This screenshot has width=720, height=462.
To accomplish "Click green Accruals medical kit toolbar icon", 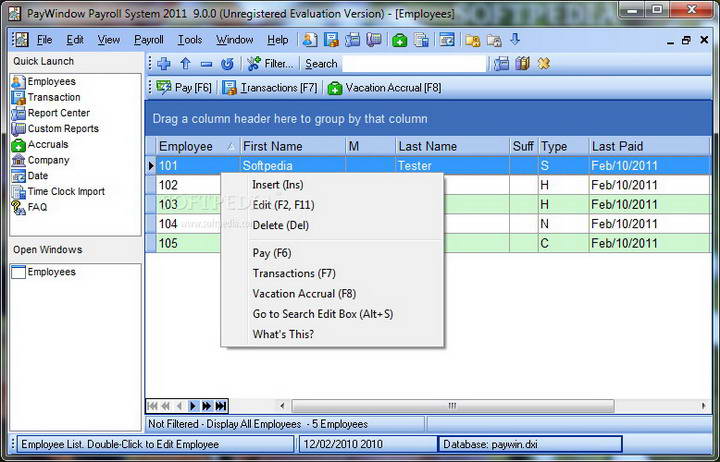I will click(399, 40).
